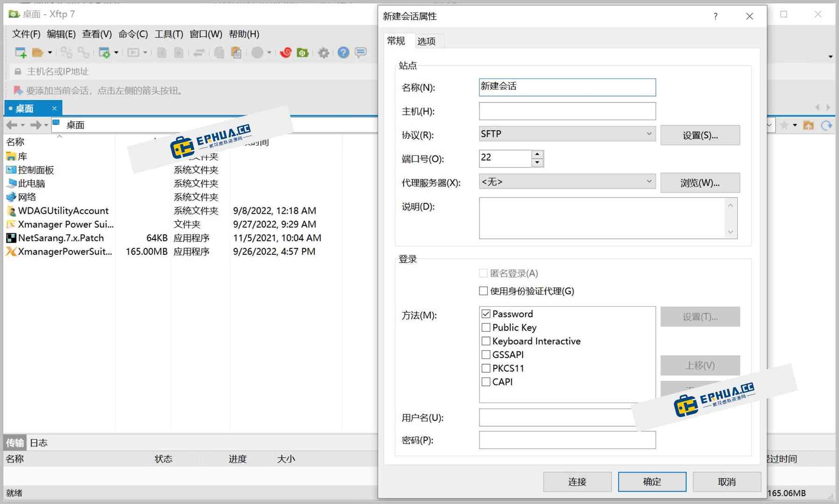Enable the GSSAPI method checkbox

tap(486, 355)
